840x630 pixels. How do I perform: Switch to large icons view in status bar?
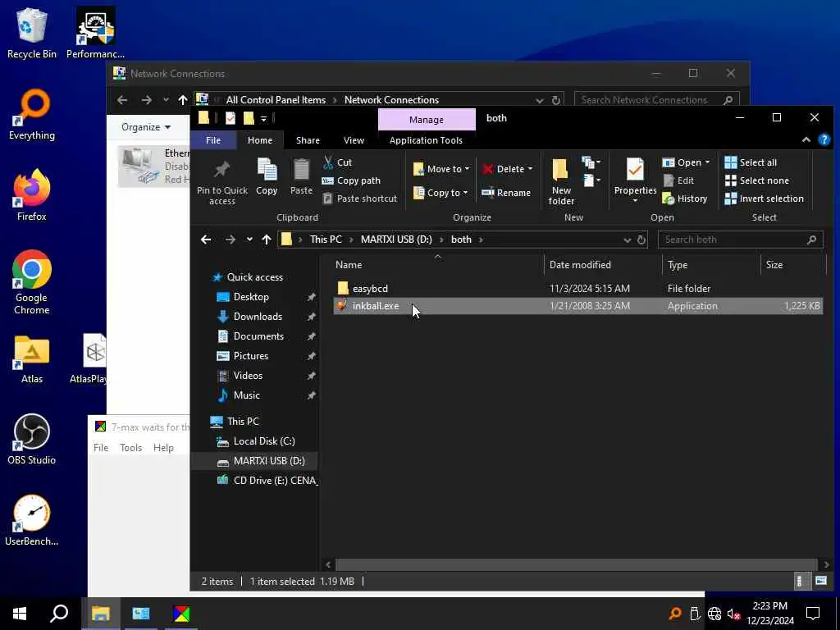[x=820, y=581]
